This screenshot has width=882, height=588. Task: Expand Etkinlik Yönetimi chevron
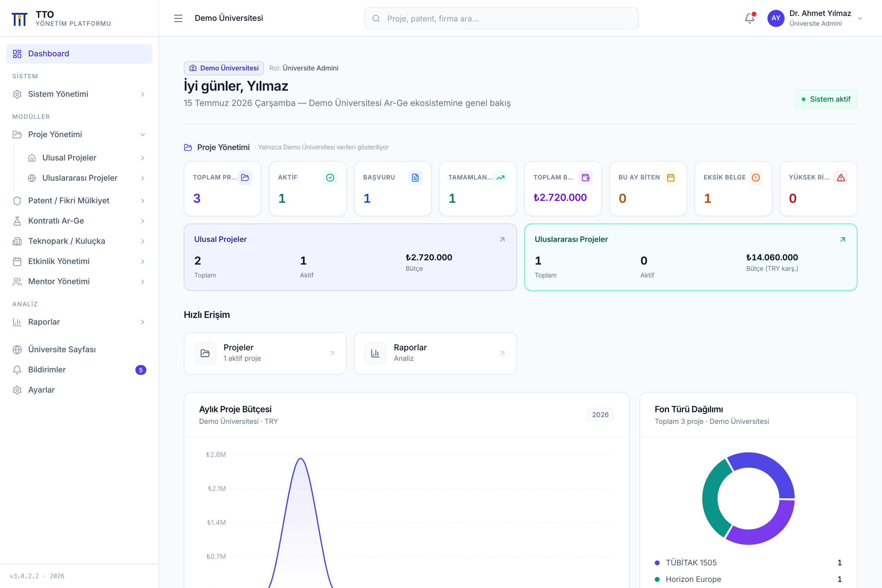pos(142,261)
